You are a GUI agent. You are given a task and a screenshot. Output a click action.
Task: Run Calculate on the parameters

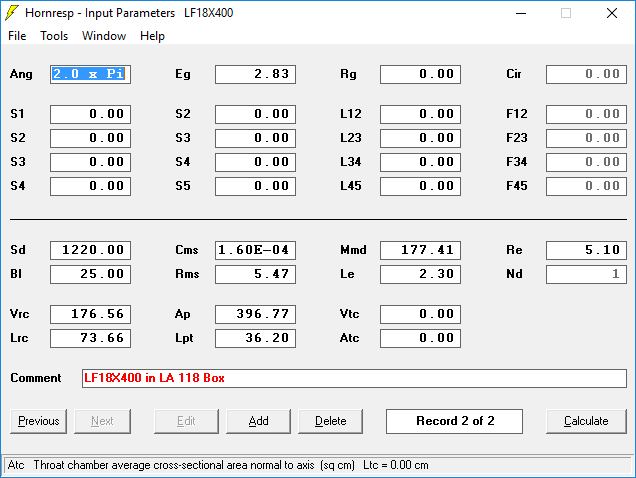586,421
